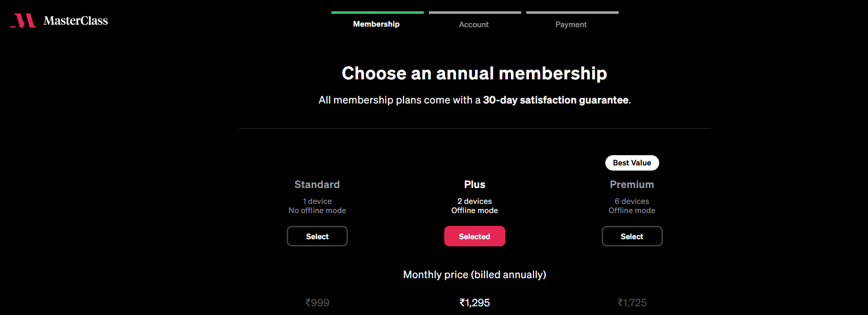Go to the Membership step tab
Screen dimensions: 868x315
[376, 24]
